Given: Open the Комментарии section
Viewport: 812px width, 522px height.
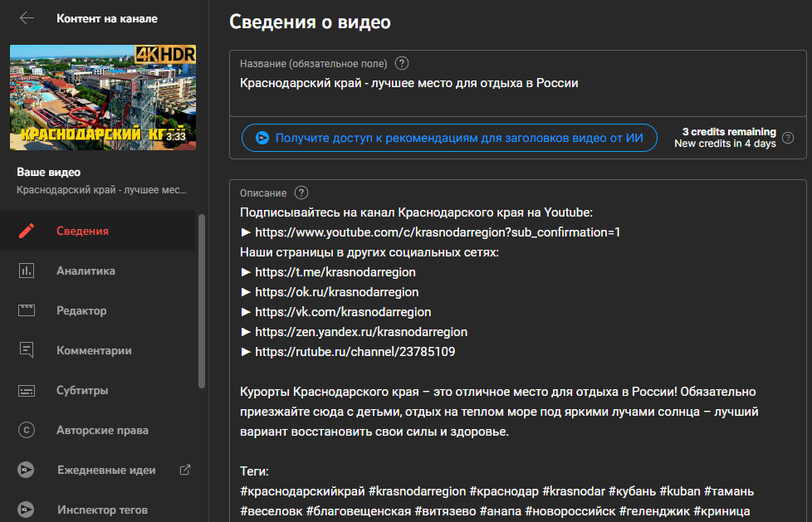Looking at the screenshot, I should (97, 350).
